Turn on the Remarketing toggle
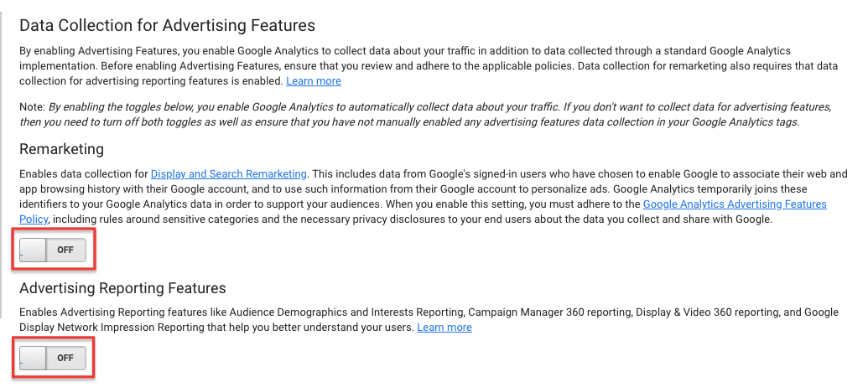The width and height of the screenshot is (868, 387). point(53,250)
